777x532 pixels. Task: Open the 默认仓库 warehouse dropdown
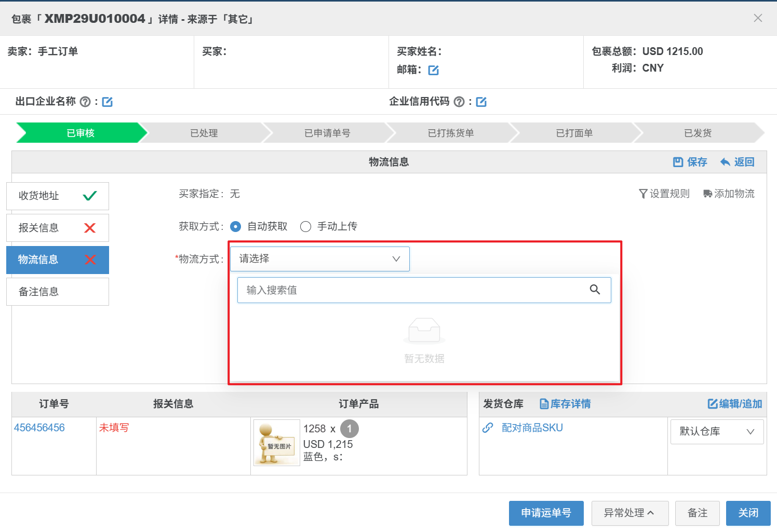tap(717, 431)
